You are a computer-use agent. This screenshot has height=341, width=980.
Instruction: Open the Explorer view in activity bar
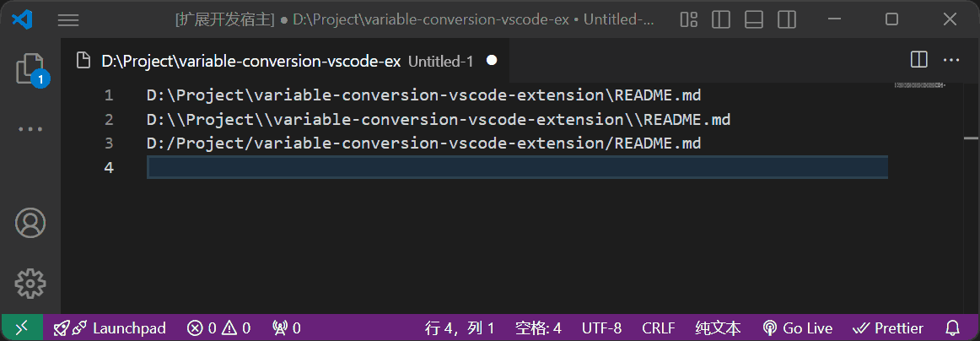30,68
